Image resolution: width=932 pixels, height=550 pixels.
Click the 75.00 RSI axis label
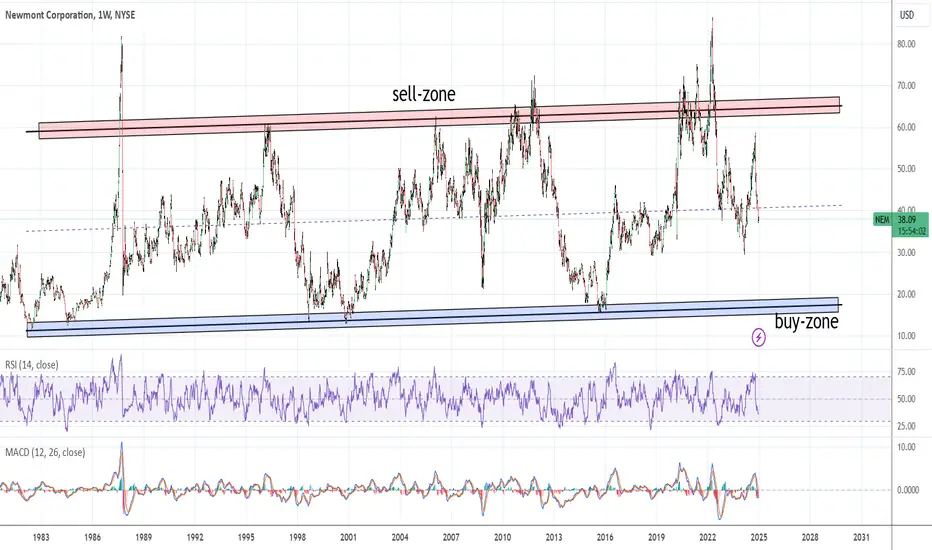click(x=906, y=372)
